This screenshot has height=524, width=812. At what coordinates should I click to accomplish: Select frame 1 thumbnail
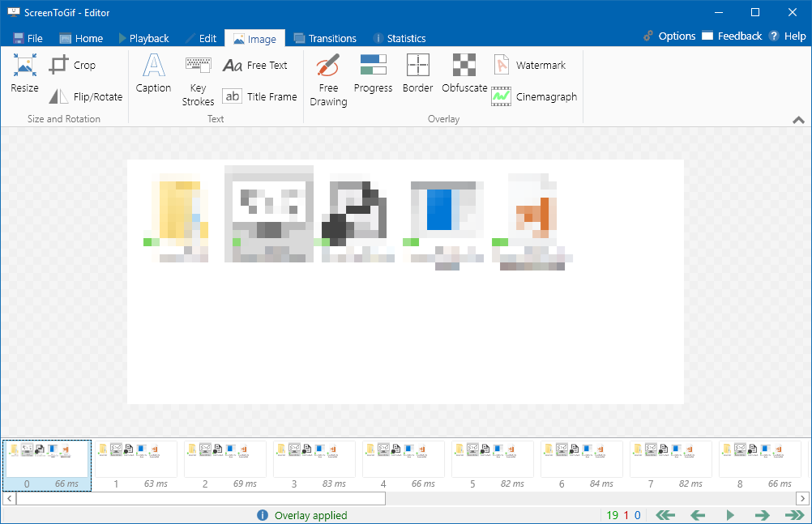click(x=136, y=466)
